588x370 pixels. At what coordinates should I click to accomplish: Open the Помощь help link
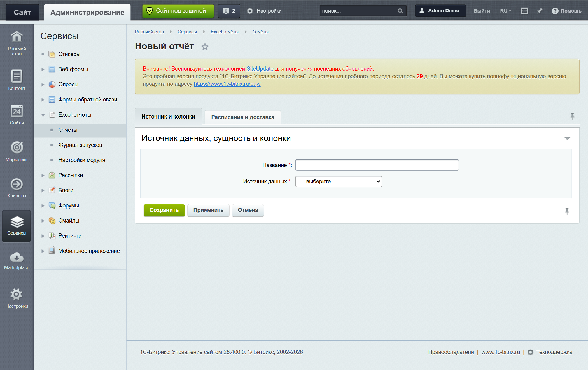(x=566, y=11)
